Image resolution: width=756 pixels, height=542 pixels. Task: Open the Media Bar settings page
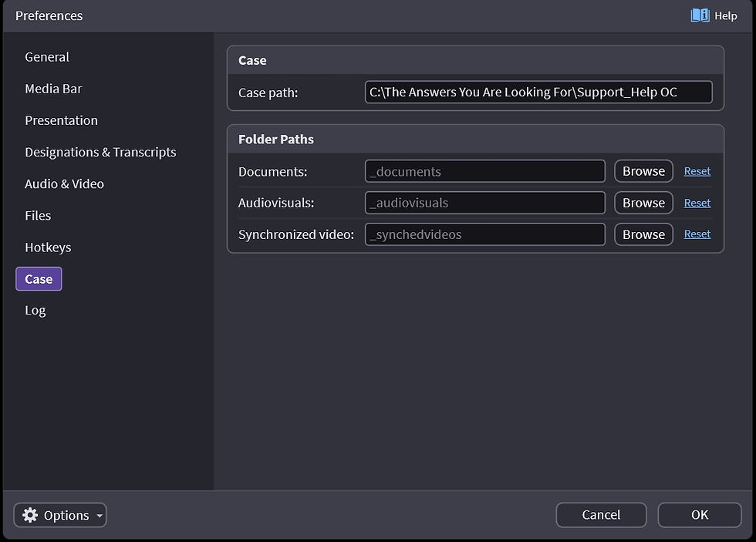pyautogui.click(x=53, y=89)
